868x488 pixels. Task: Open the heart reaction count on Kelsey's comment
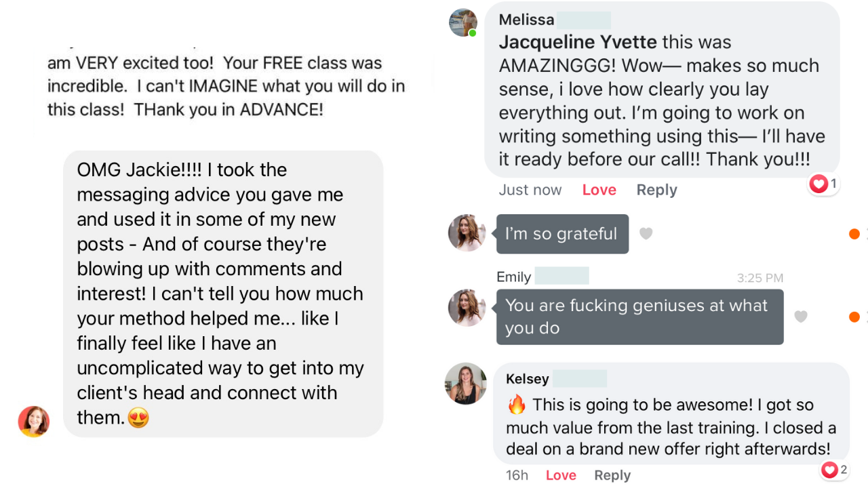point(834,469)
